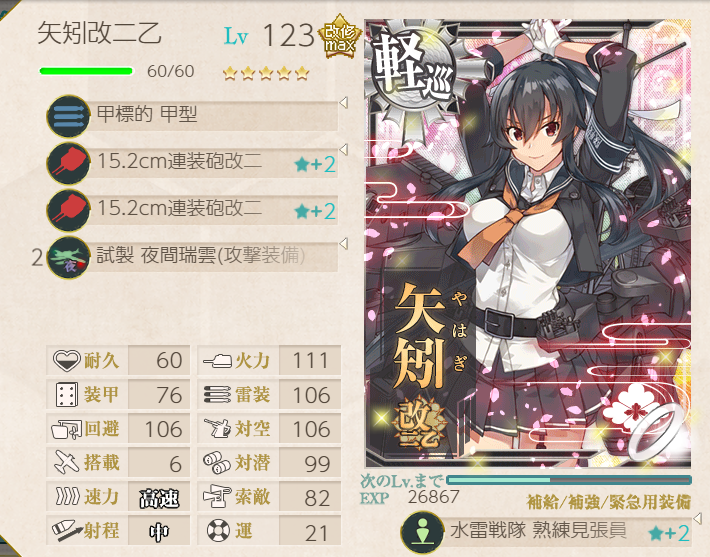Image resolution: width=710 pixels, height=557 pixels.
Task: Click the EXP progress bar
Action: click(x=569, y=480)
